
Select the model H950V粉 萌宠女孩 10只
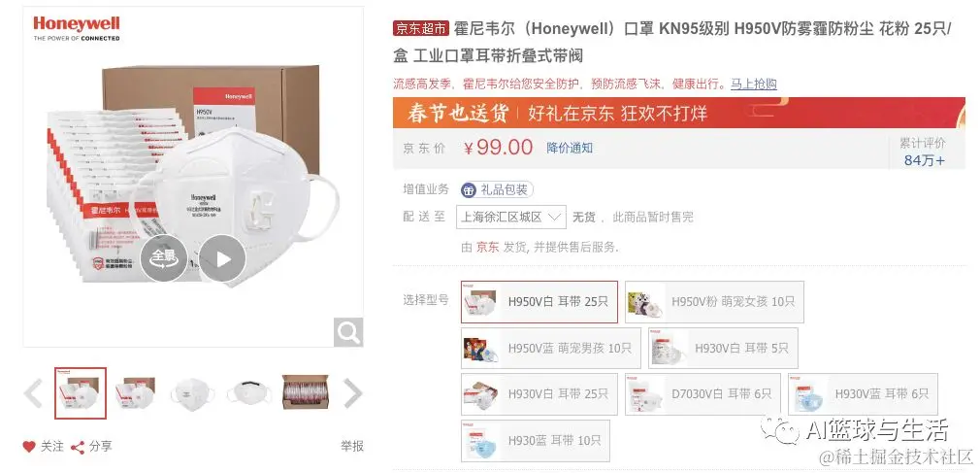[x=714, y=302]
